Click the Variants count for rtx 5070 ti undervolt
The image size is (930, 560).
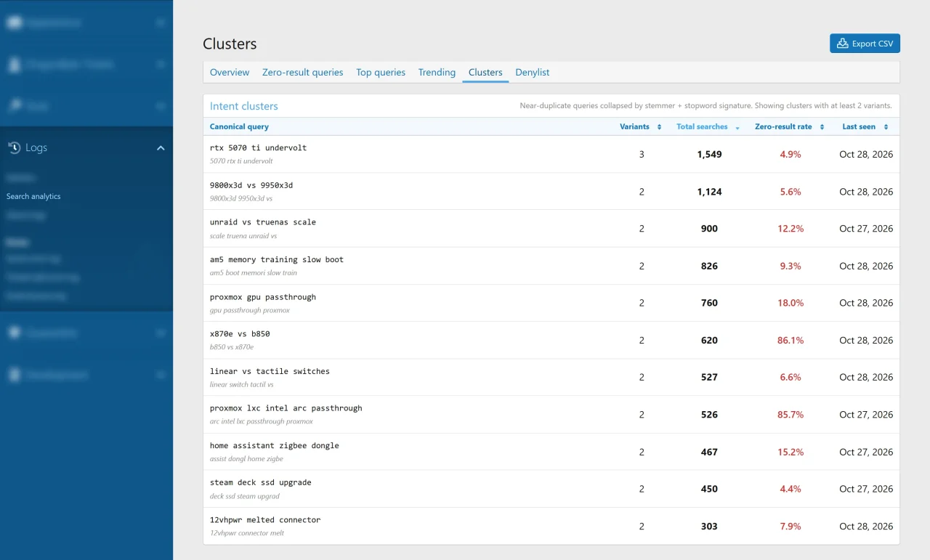(642, 155)
